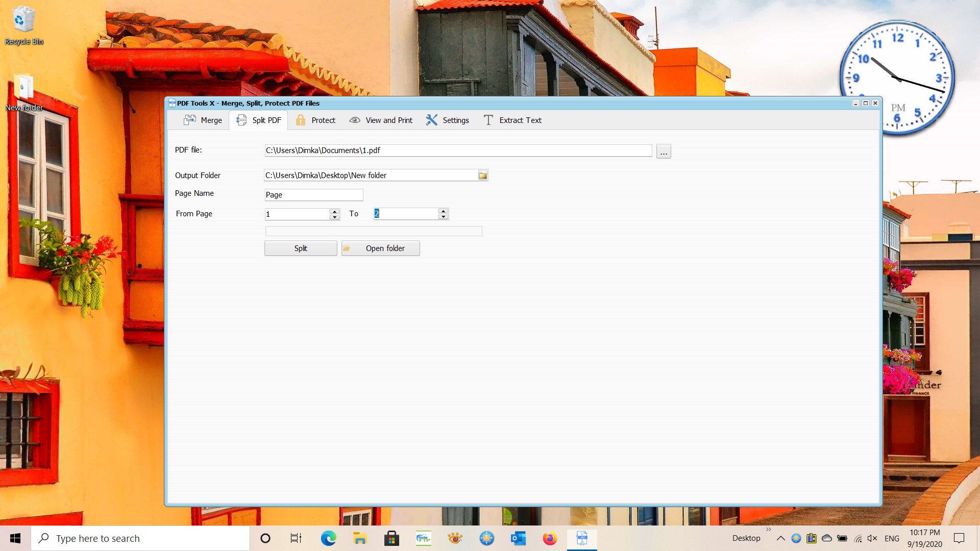980x551 pixels.
Task: Open Microsoft Edge from the taskbar
Action: tap(328, 538)
